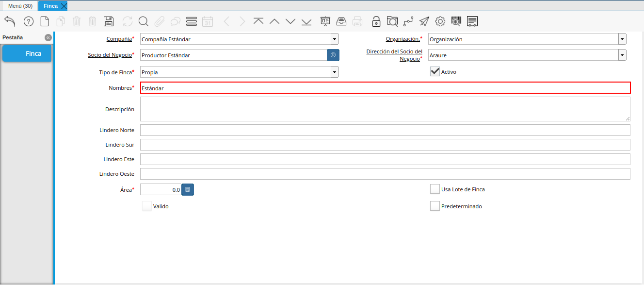Save the record using floppy disk icon
Image resolution: width=644 pixels, height=285 pixels.
pos(109,21)
